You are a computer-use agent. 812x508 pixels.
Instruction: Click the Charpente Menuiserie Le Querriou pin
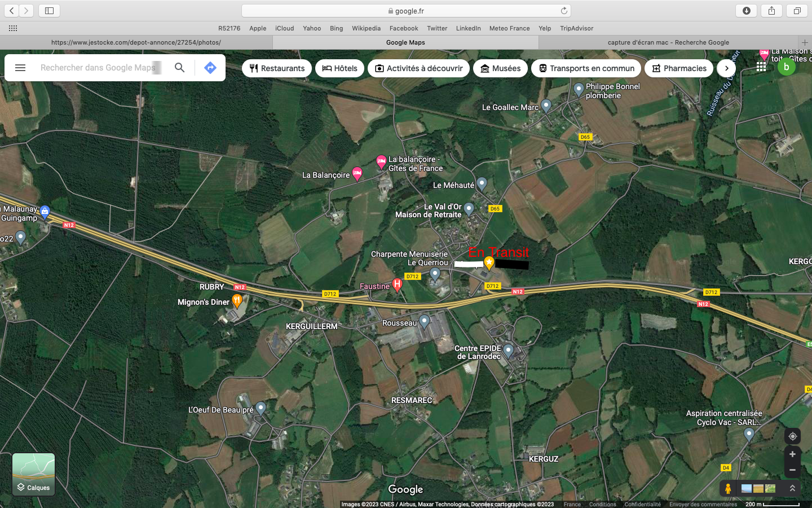click(435, 274)
